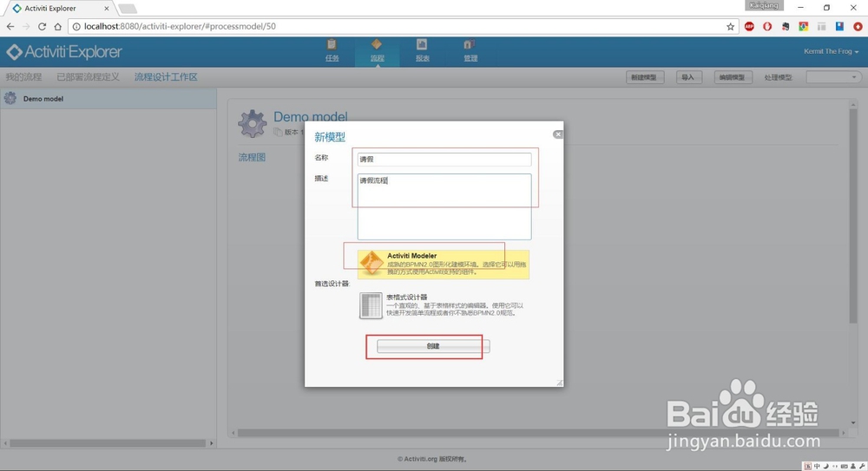
Task: Click the 编辑模型 button
Action: (x=733, y=77)
